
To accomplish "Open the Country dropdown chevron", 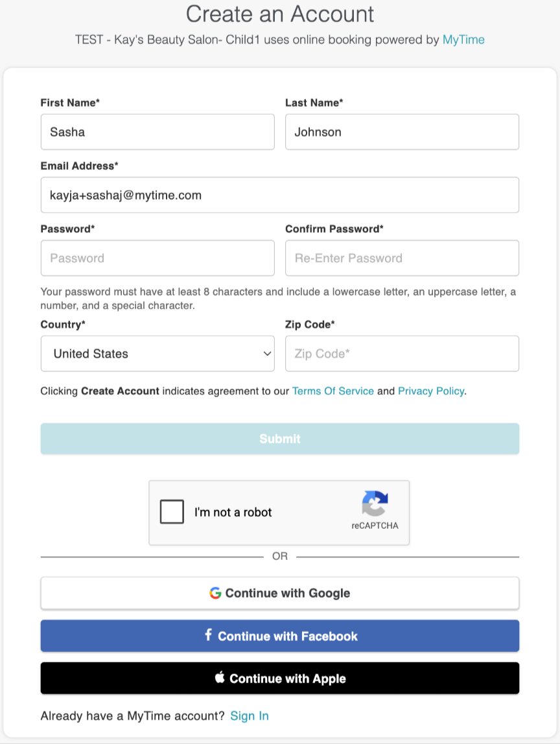I will [x=267, y=353].
